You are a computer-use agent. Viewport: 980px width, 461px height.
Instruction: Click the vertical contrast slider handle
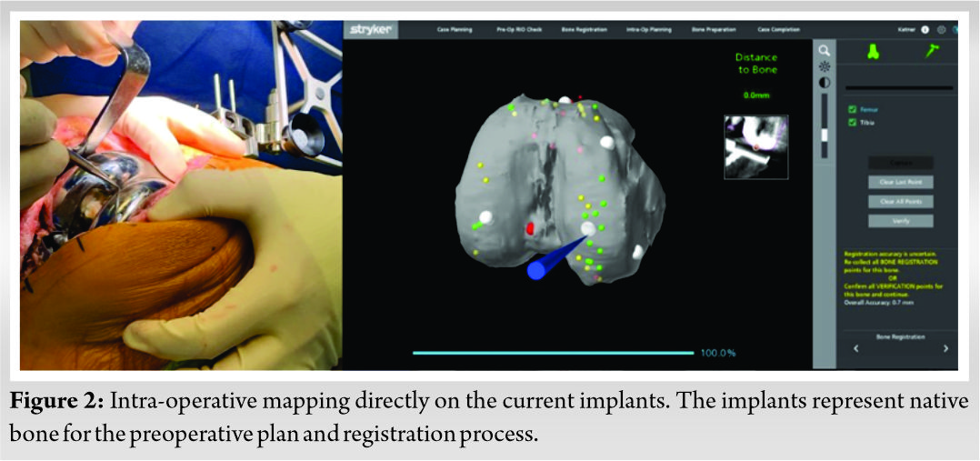[x=825, y=135]
